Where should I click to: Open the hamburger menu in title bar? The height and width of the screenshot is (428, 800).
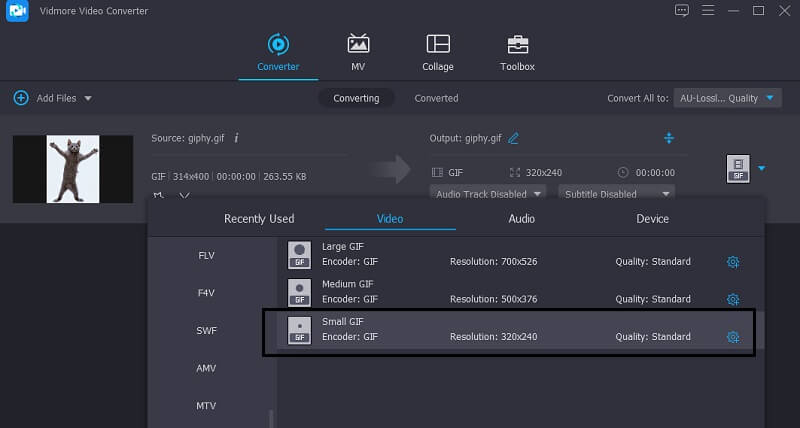tap(709, 10)
